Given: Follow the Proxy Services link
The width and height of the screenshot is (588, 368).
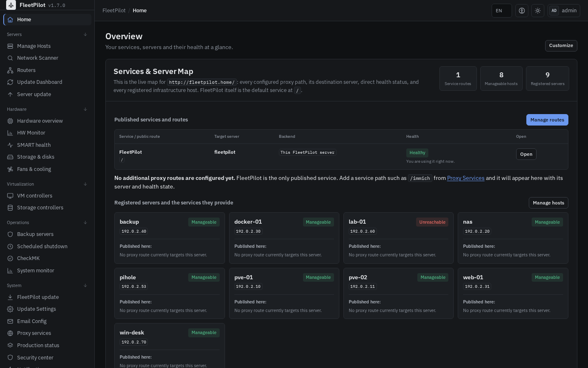Looking at the screenshot, I should 465,178.
